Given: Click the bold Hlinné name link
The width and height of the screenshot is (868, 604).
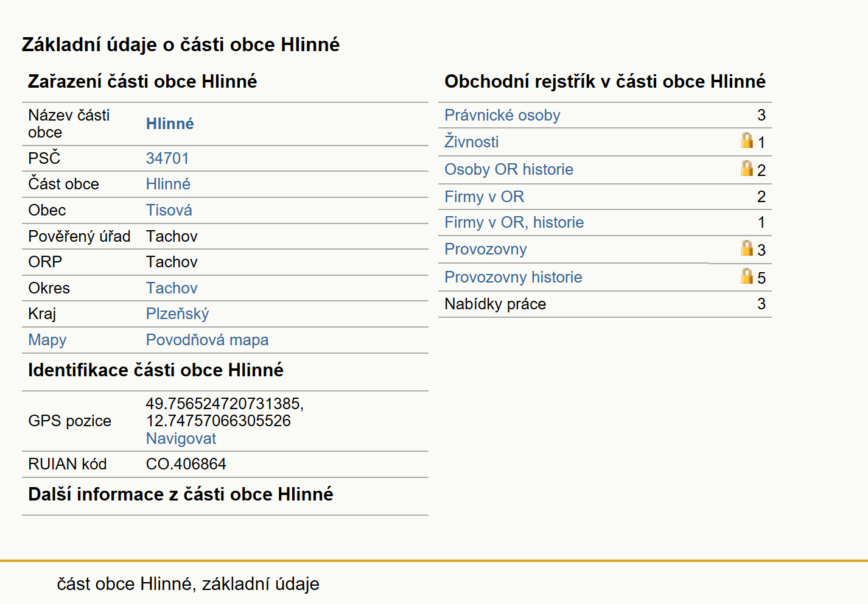Looking at the screenshot, I should tap(170, 124).
